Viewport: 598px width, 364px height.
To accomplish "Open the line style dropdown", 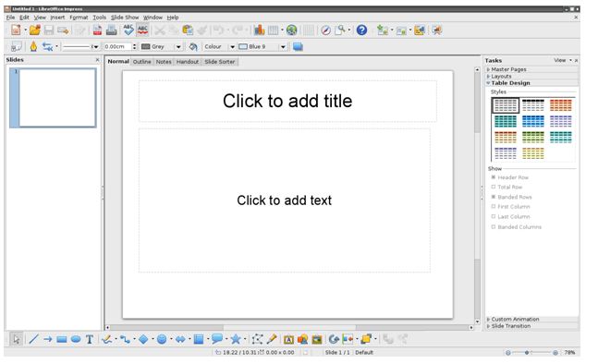I will [x=95, y=46].
